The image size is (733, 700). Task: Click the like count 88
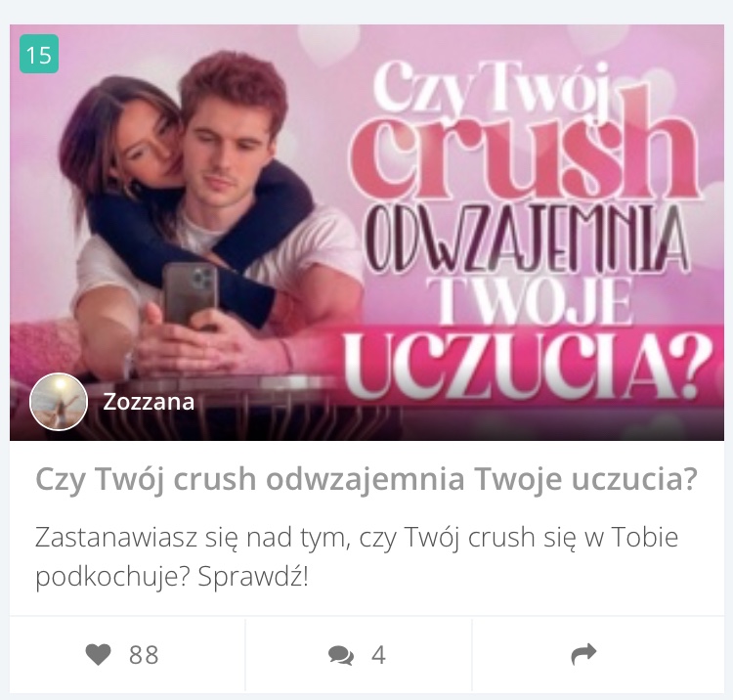[144, 655]
